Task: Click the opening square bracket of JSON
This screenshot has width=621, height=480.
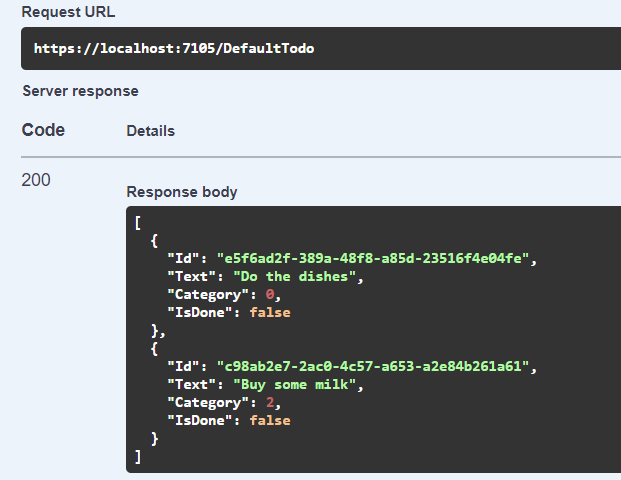Action: (x=137, y=222)
